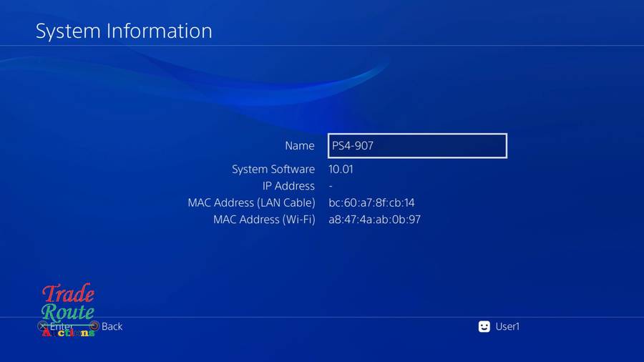Click the circle Back button icon

click(94, 326)
